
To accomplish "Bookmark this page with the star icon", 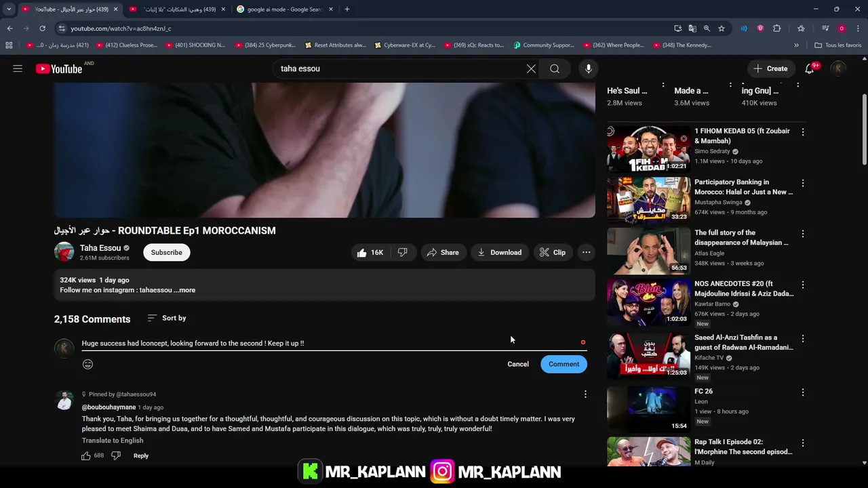I will (x=722, y=28).
